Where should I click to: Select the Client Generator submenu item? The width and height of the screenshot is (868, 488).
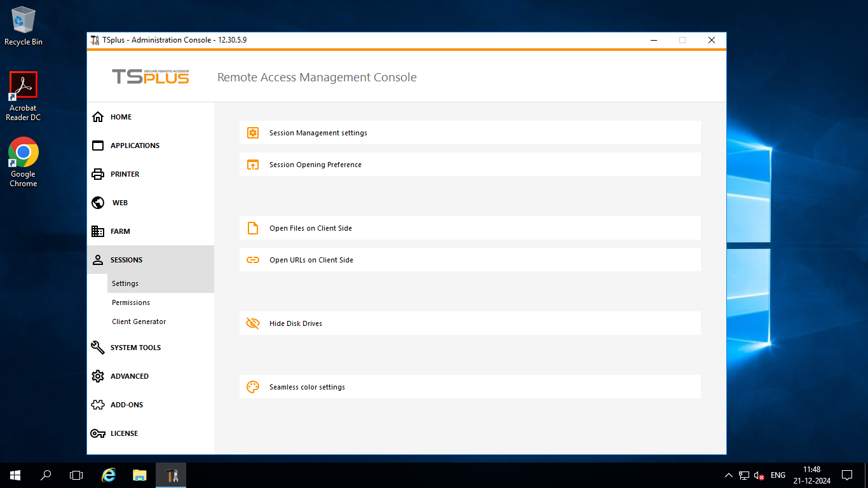tap(139, 322)
